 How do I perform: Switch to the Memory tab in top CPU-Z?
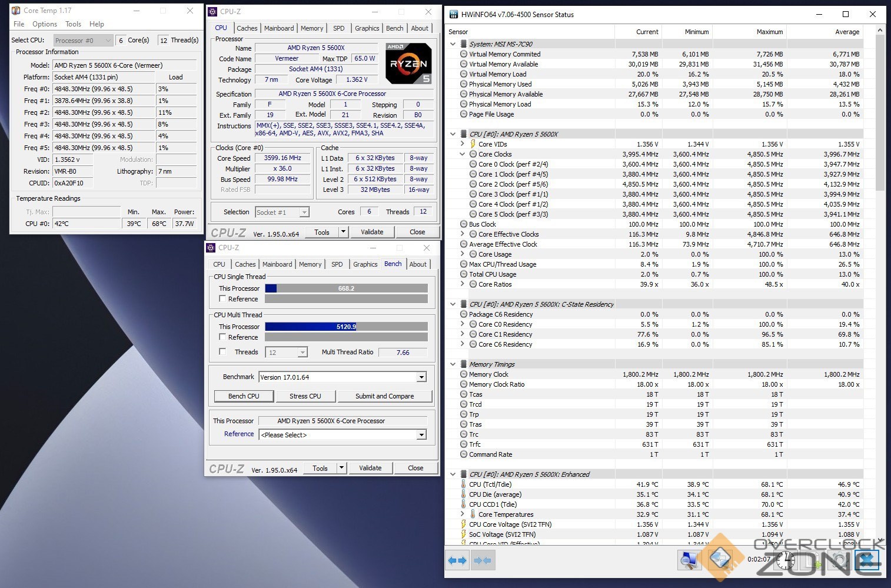pos(311,28)
